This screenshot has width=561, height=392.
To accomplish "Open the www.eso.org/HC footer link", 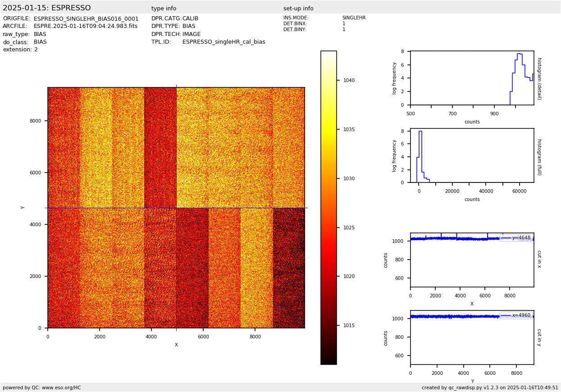I will pyautogui.click(x=61, y=387).
